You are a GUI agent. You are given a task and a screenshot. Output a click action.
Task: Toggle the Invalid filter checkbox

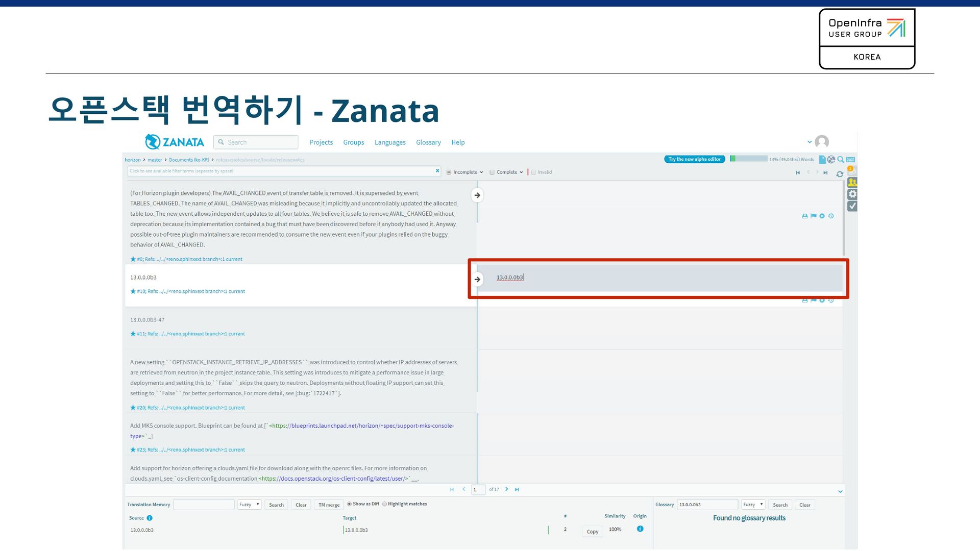(533, 172)
